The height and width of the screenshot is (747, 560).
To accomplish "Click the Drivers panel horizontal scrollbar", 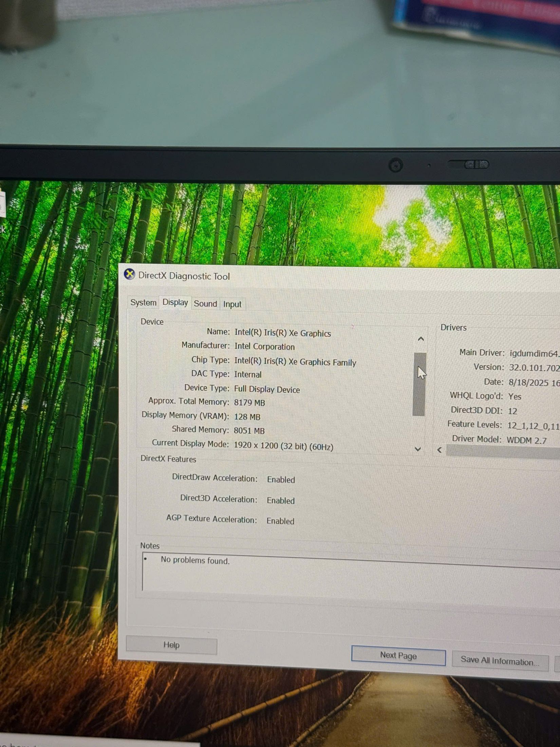I will [x=502, y=452].
